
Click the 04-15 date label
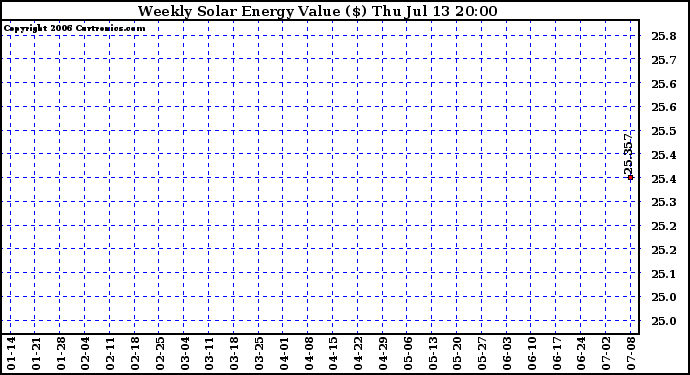334,353
